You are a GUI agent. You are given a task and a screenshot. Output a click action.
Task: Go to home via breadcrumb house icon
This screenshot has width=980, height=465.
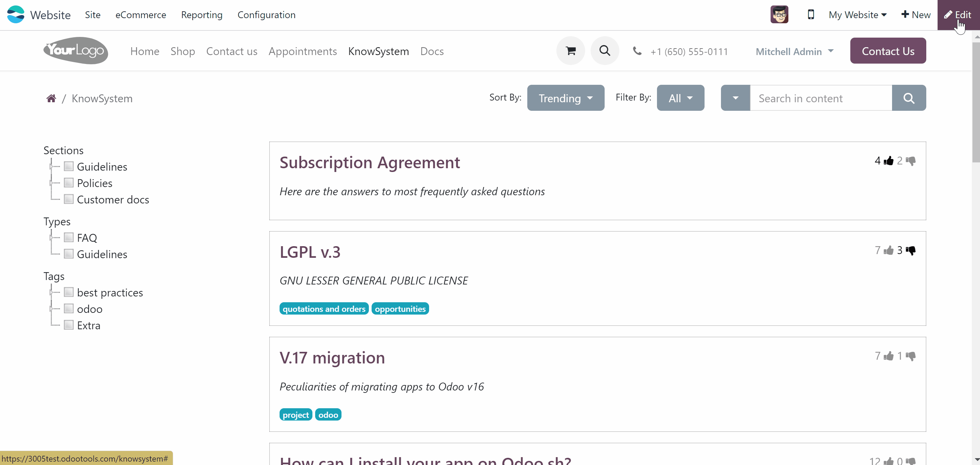tap(51, 98)
